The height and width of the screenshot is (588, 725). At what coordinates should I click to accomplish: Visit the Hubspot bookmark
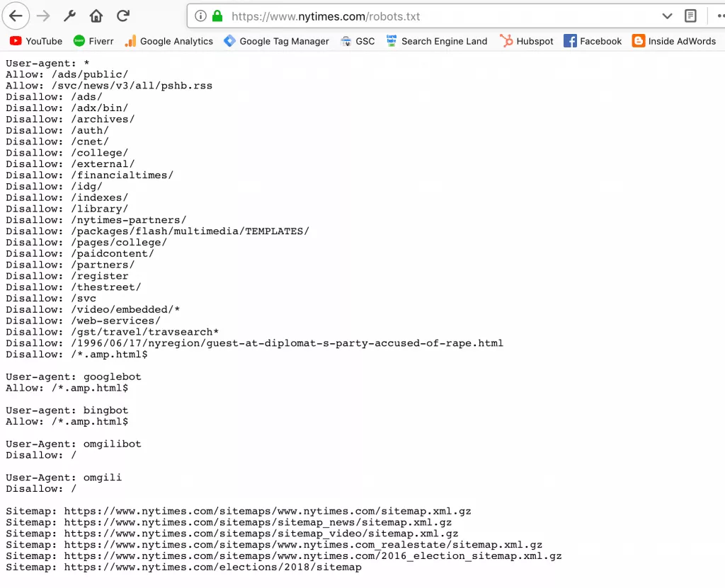click(527, 41)
